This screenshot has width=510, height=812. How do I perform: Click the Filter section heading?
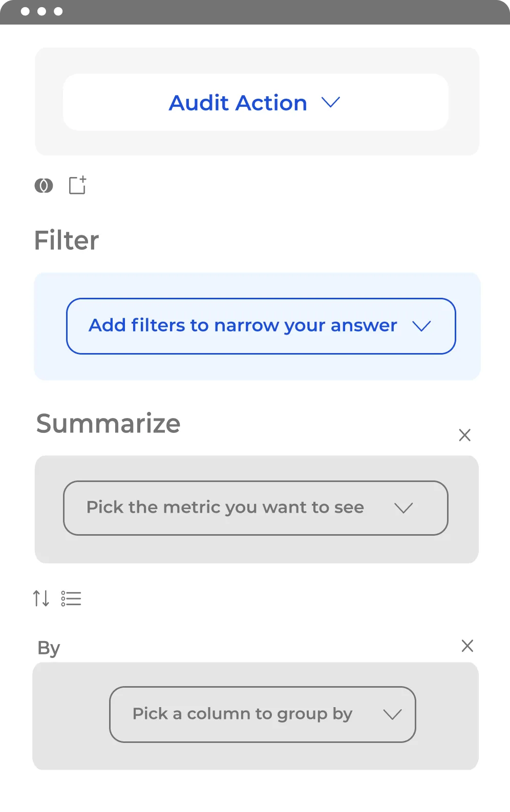coord(67,240)
